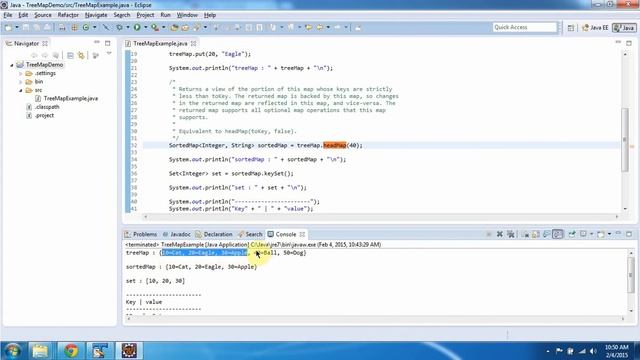Screen dimensions: 640x360
Task: Click the Pin Console icon
Action: click(572, 234)
